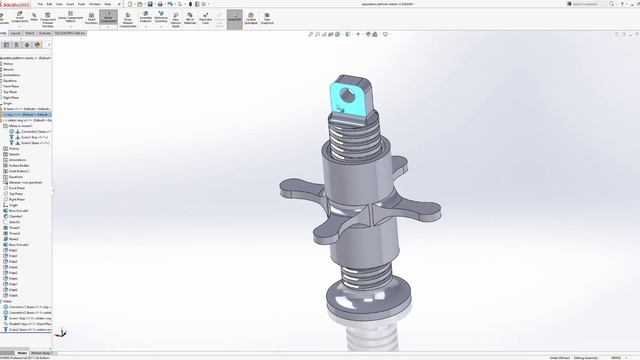Click the Exploded View tool

click(205, 18)
